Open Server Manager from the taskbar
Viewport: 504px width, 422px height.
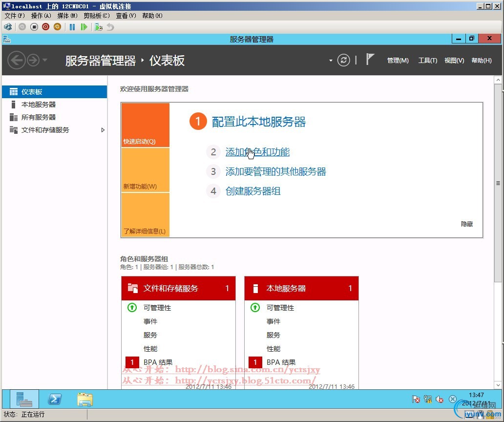tap(24, 399)
